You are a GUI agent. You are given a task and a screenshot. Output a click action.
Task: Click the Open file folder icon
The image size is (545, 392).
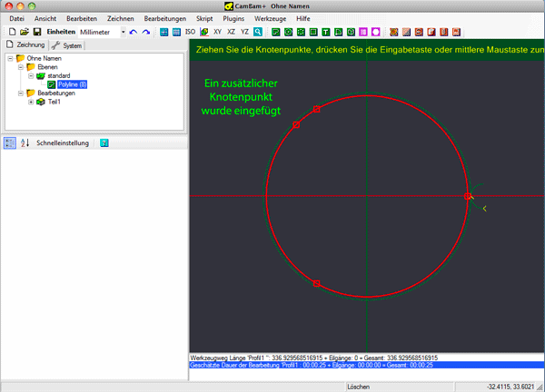[x=24, y=32]
